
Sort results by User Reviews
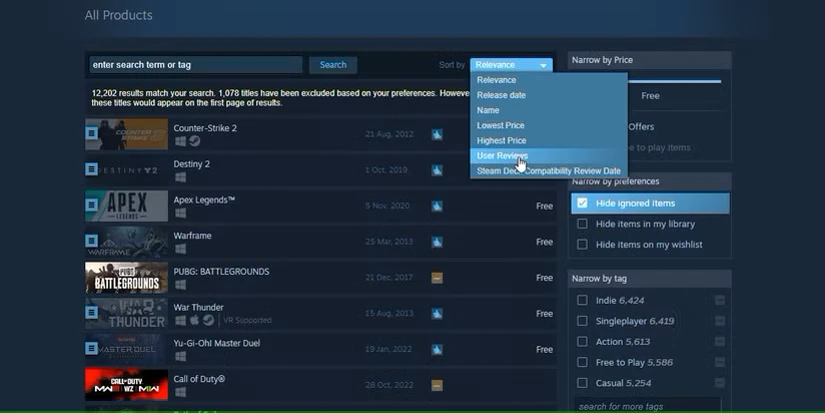click(549, 156)
